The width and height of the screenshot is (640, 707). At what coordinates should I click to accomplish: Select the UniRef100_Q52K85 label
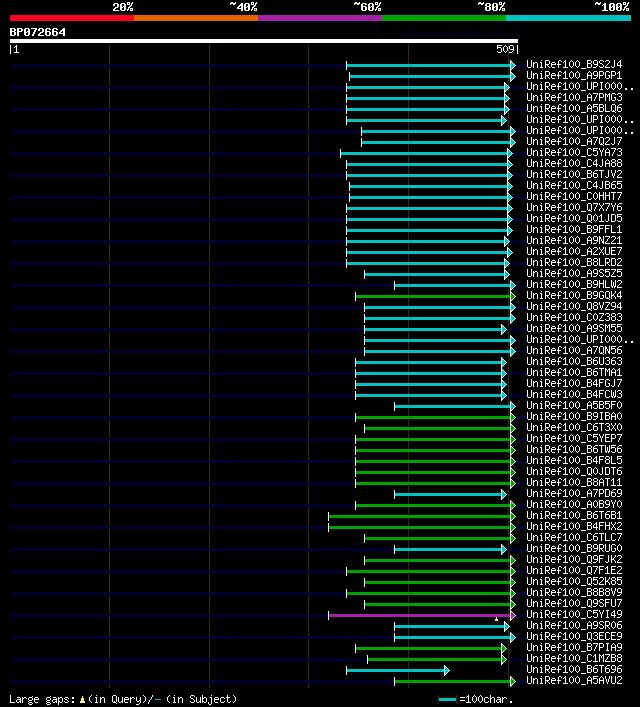(x=574, y=581)
